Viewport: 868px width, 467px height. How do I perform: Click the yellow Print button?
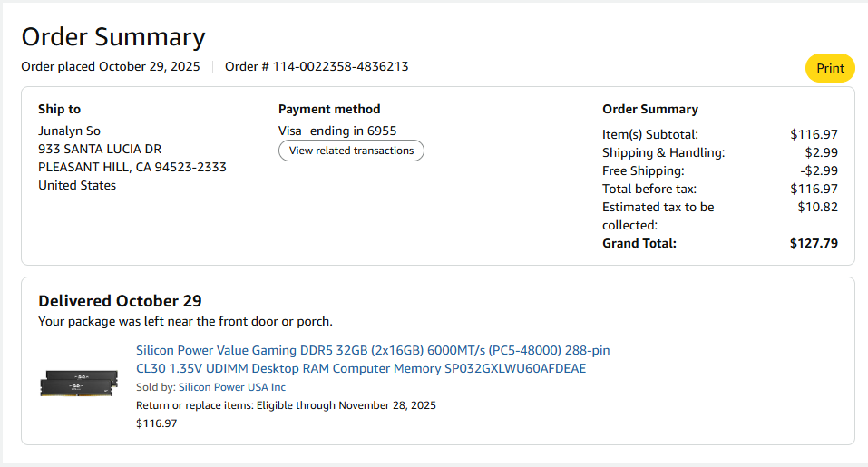tap(830, 68)
